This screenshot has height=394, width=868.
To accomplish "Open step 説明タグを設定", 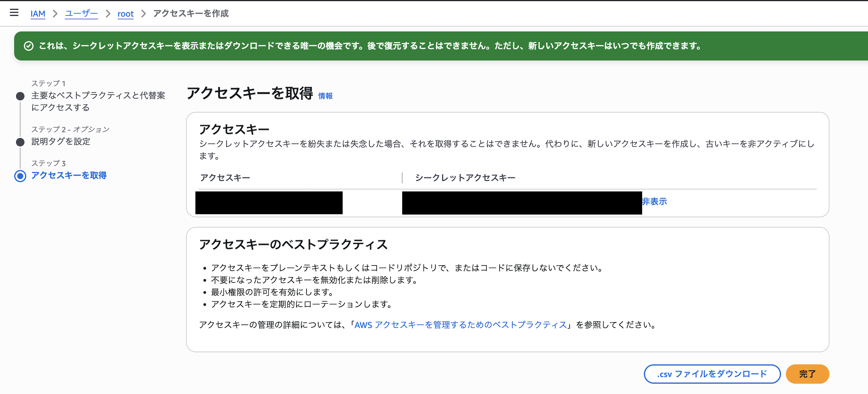I will click(61, 142).
